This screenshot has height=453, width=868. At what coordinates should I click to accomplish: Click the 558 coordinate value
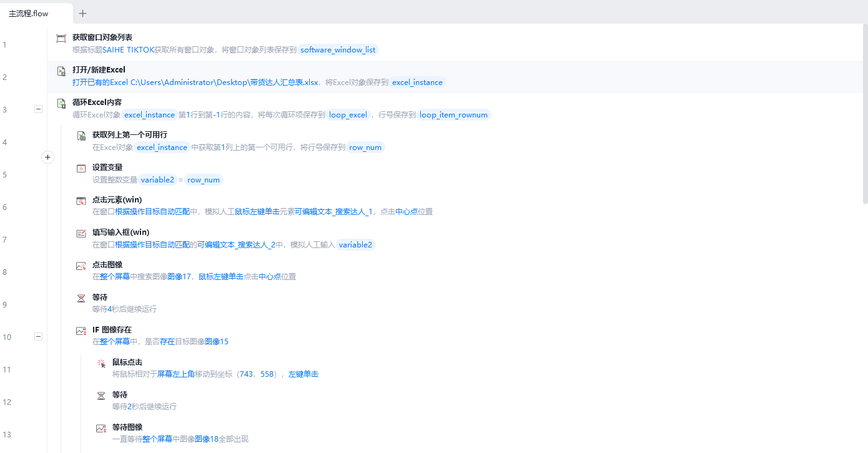267,374
